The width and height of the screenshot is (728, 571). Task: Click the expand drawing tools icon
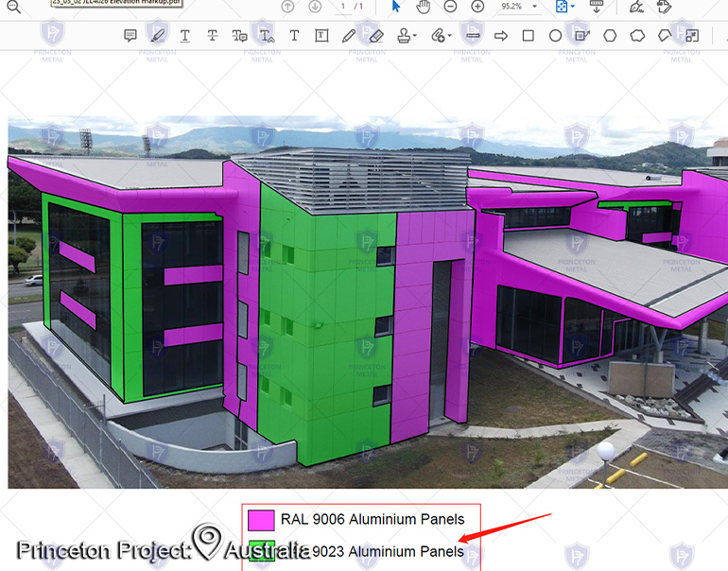[692, 36]
